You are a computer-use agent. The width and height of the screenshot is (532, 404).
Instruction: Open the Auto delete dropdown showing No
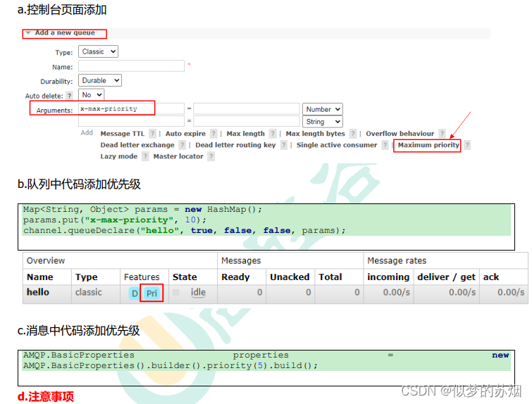click(92, 94)
